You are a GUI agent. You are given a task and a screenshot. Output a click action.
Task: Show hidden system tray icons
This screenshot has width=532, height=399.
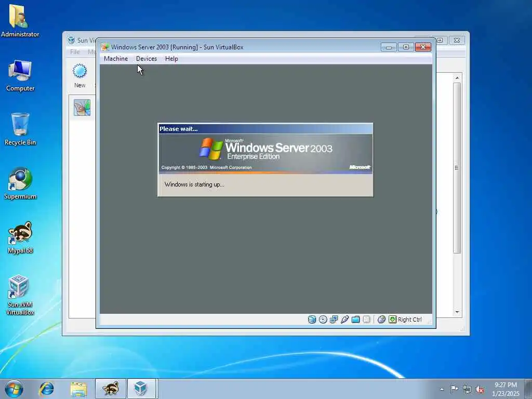pos(442,389)
